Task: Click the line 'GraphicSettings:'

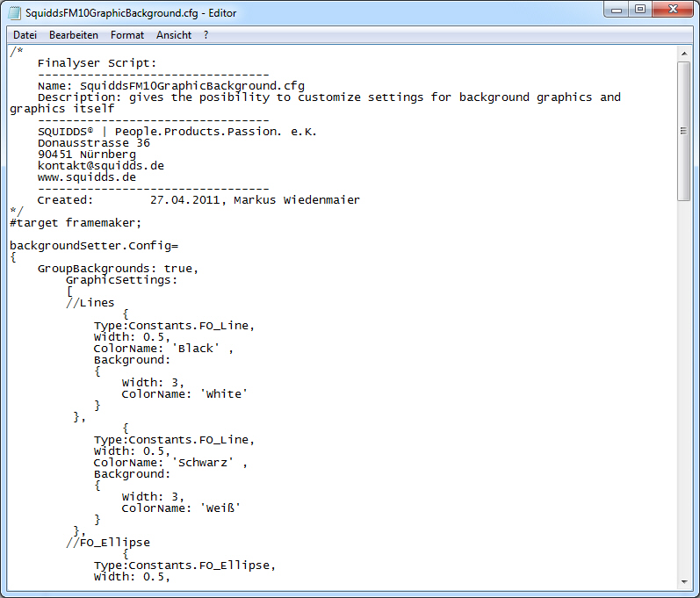Action: tap(121, 280)
